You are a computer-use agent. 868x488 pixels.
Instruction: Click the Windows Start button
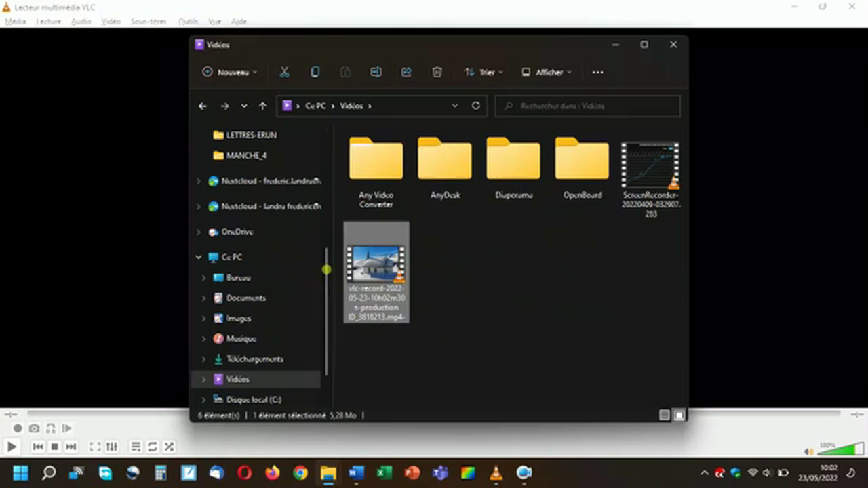[x=20, y=472]
